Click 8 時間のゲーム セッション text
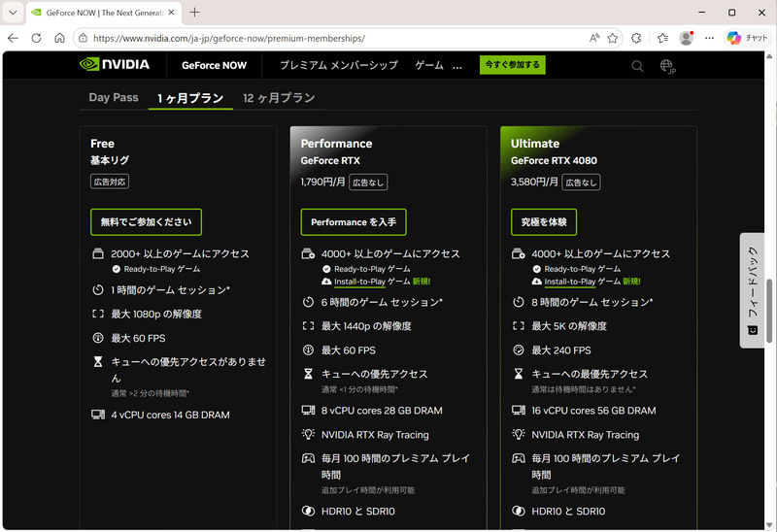The width and height of the screenshot is (777, 532). point(592,302)
